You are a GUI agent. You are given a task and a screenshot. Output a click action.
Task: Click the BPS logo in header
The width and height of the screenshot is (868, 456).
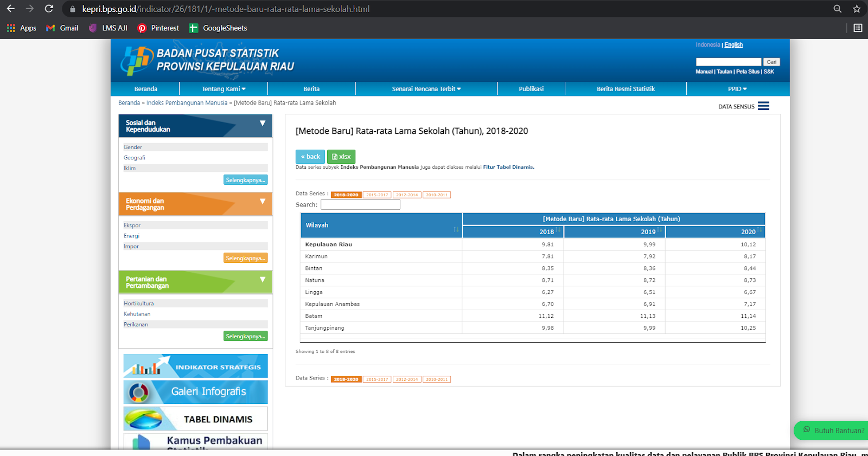137,60
